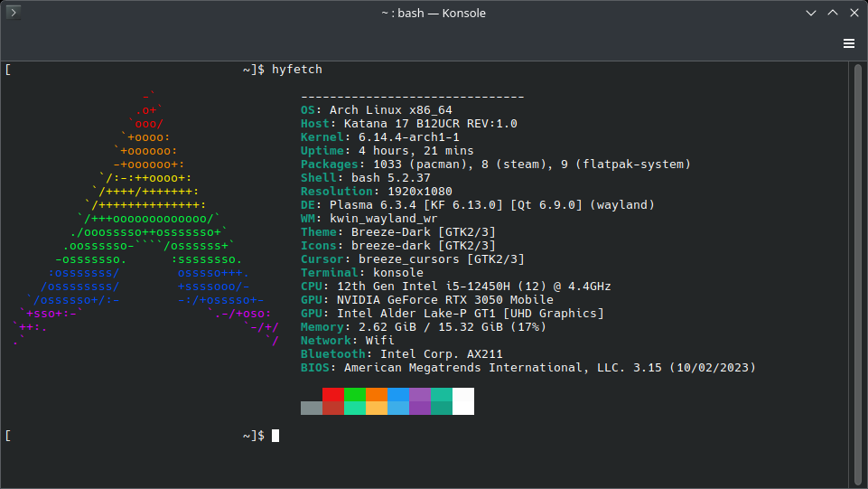Click the typed "hyfetch" command

(x=297, y=70)
